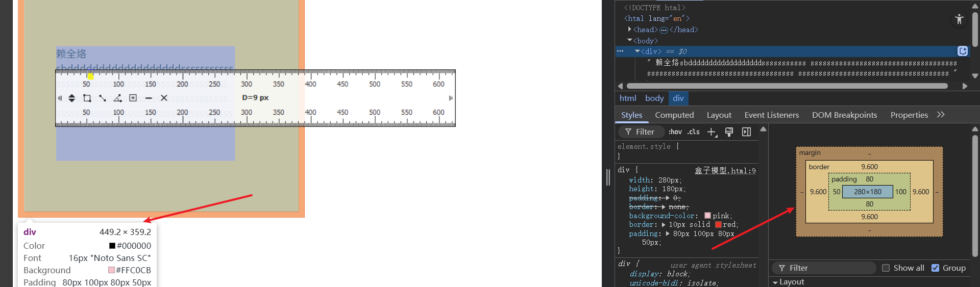Toggle the rendering emulations paintbrush icon
This screenshot has height=287, width=980.
pos(729,132)
